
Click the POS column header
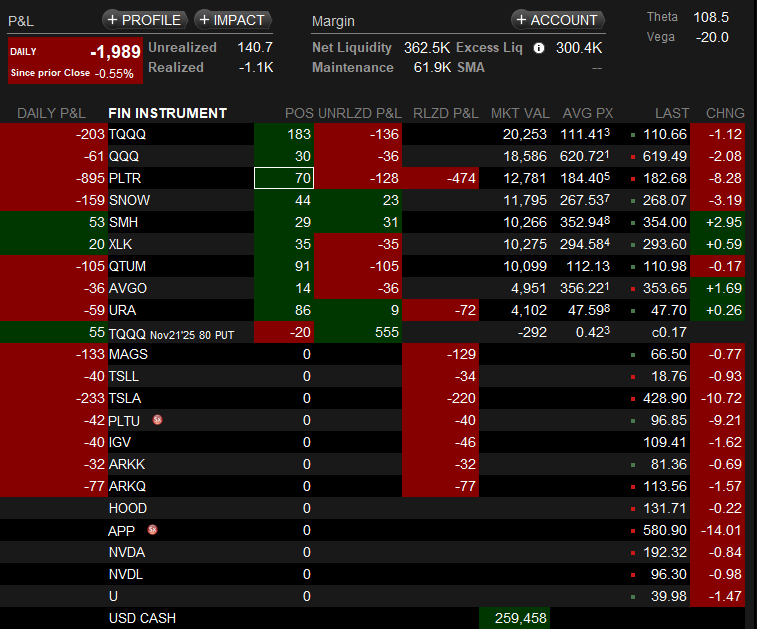pos(299,113)
